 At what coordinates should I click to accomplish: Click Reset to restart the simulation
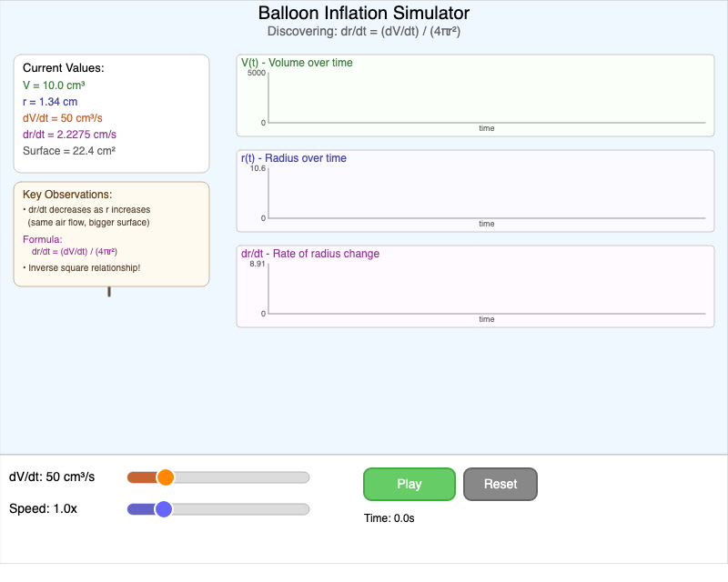(500, 484)
